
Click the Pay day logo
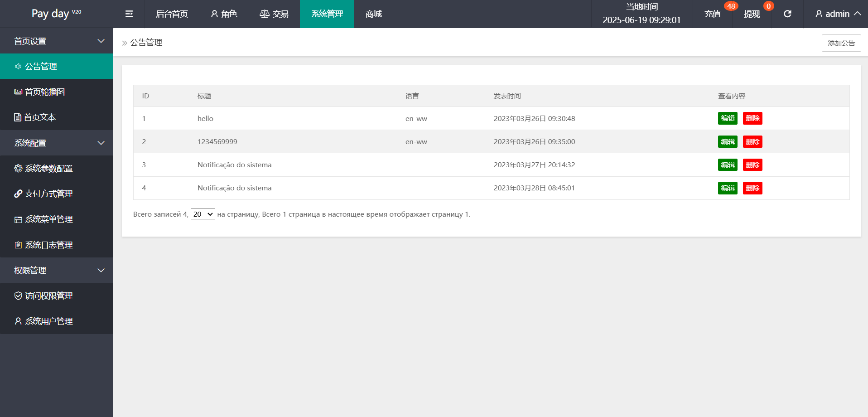coord(56,14)
